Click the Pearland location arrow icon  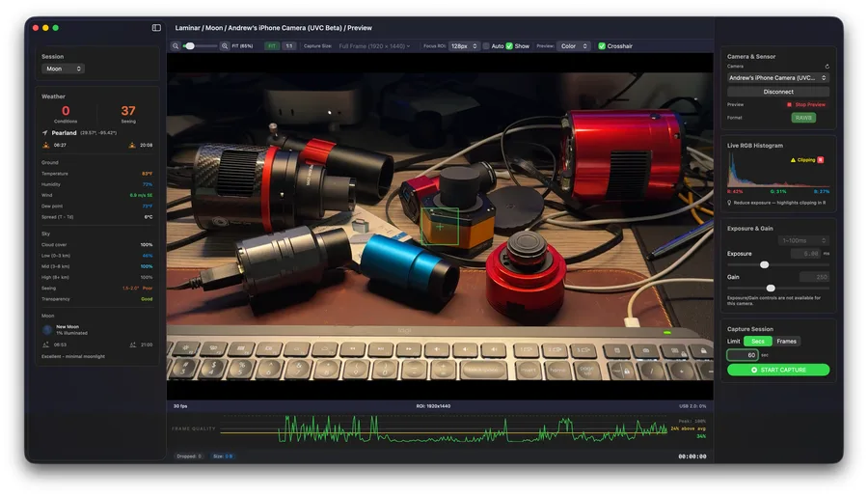pyautogui.click(x=44, y=133)
